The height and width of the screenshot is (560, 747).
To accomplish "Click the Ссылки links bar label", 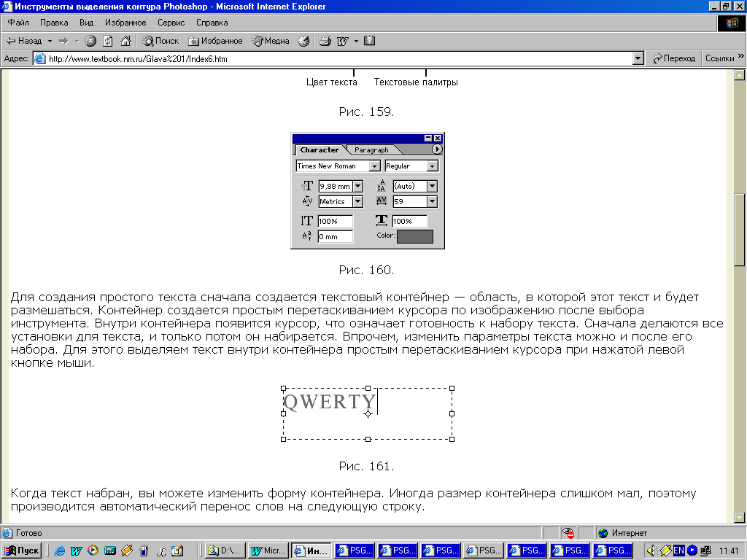I will [x=719, y=58].
